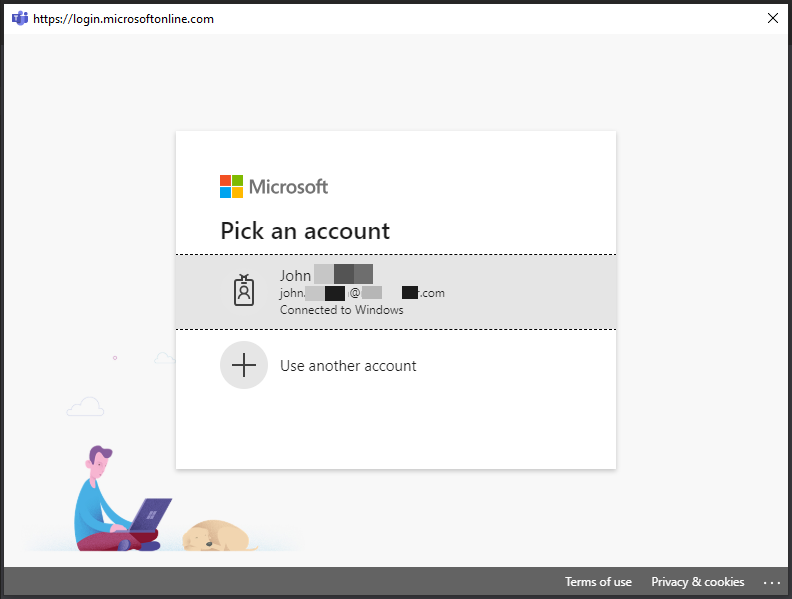Click the Microsoft logo
The width and height of the screenshot is (792, 599).
point(274,186)
